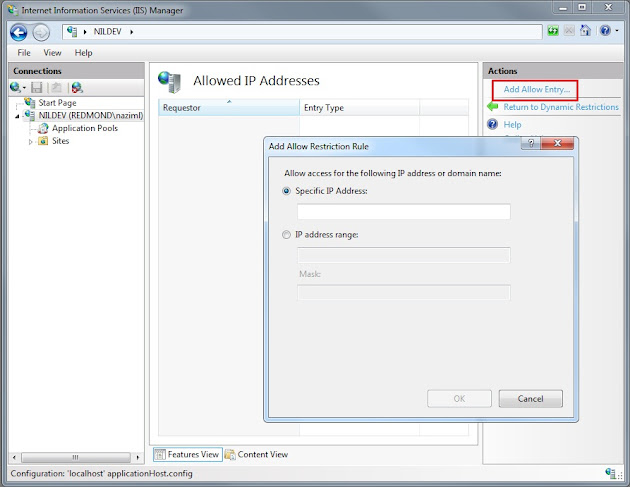
Task: Click the Connections scrollbar left arrow
Action: click(x=14, y=458)
